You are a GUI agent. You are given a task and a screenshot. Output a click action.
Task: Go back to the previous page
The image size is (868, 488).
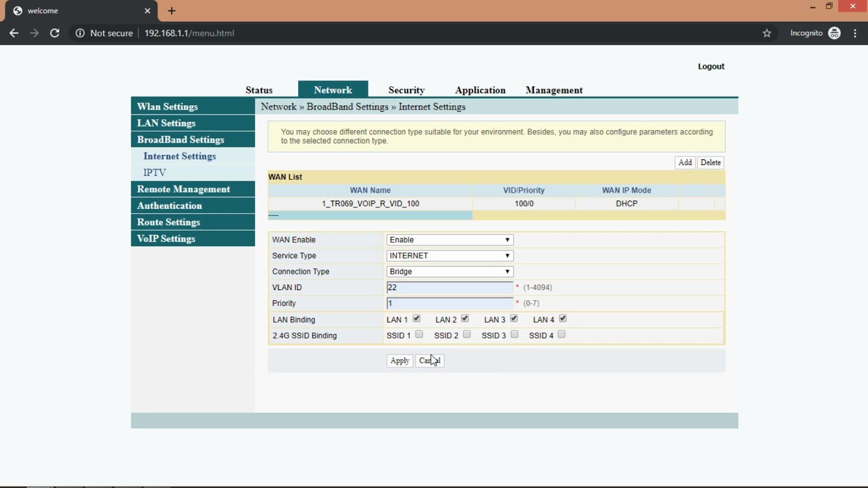pyautogui.click(x=14, y=33)
